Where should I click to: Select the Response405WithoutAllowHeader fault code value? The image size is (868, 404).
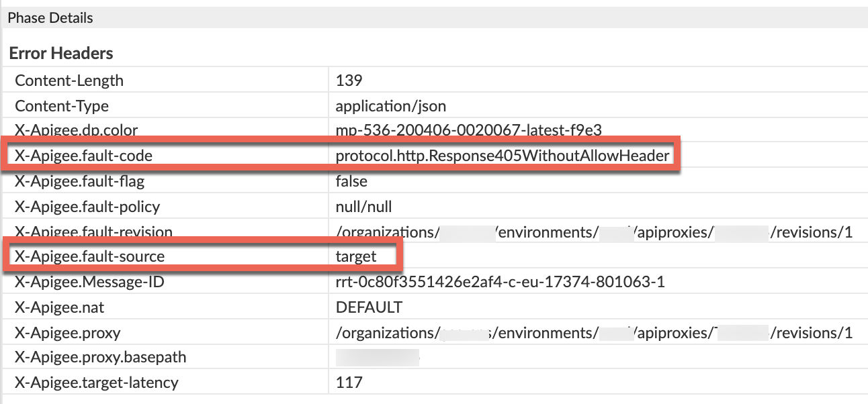[x=503, y=156]
